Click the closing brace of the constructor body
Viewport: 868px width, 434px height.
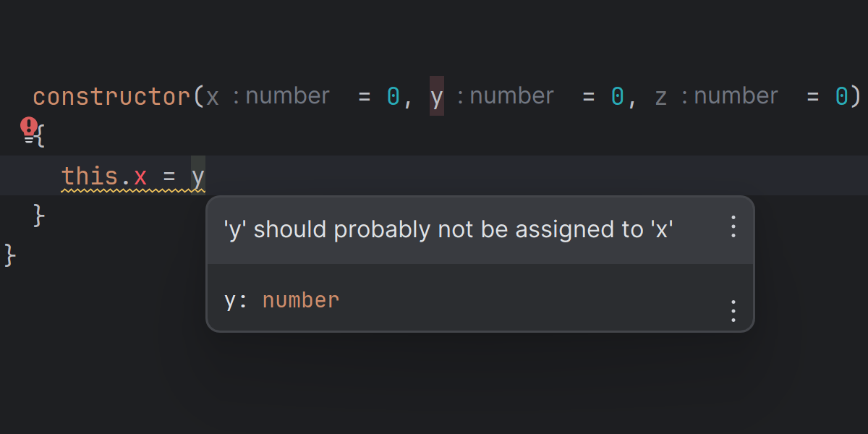pyautogui.click(x=39, y=215)
